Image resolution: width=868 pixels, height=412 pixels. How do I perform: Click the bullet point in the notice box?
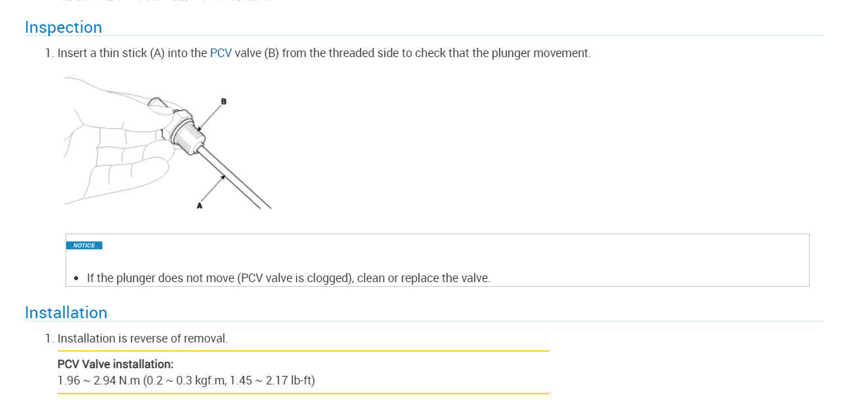click(x=77, y=279)
